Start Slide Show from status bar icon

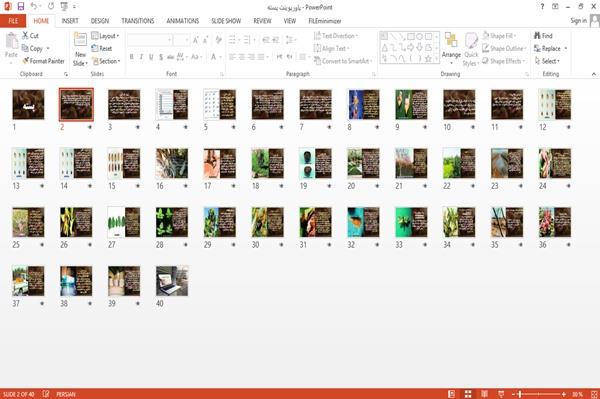(501, 394)
